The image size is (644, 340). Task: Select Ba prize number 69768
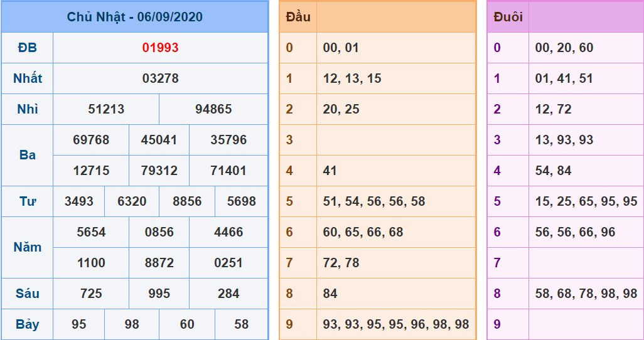point(91,140)
